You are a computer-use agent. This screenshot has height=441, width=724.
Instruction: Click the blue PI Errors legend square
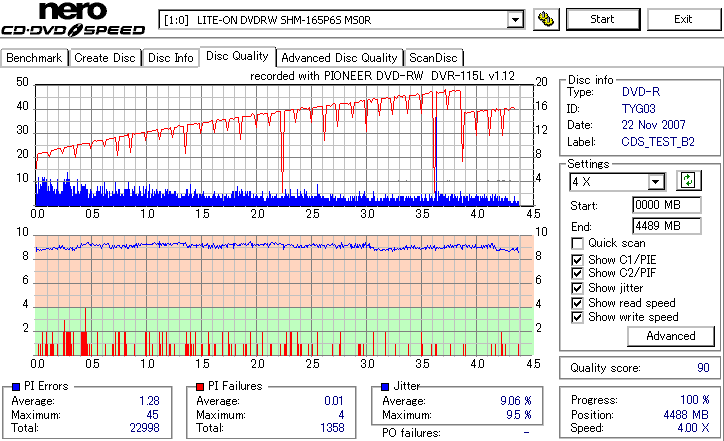[x=16, y=387]
